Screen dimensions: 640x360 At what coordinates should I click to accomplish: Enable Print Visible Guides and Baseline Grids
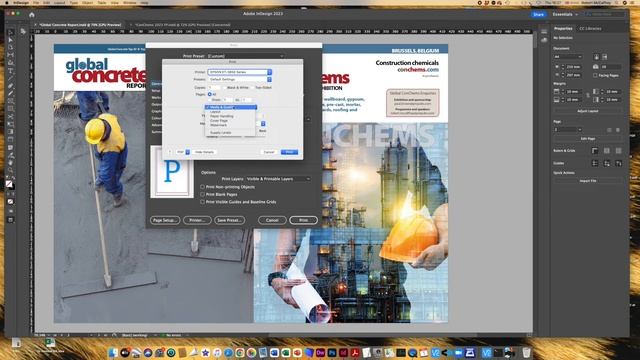tap(202, 202)
